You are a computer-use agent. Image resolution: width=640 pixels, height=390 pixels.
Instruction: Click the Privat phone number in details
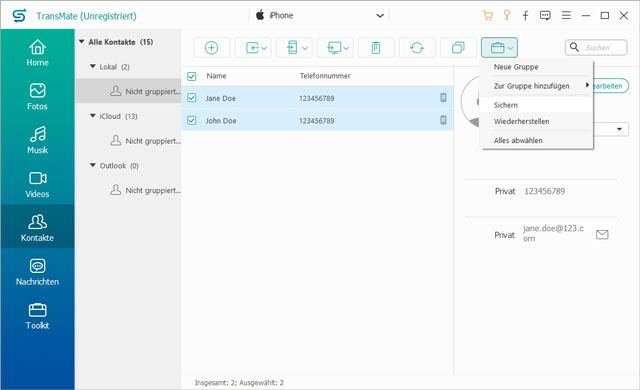coord(544,191)
